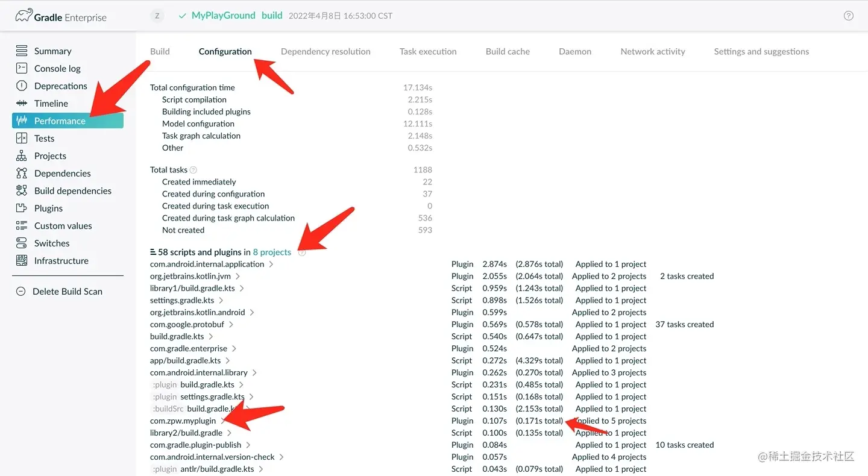
Task: Open the Daemon tab
Action: (575, 51)
